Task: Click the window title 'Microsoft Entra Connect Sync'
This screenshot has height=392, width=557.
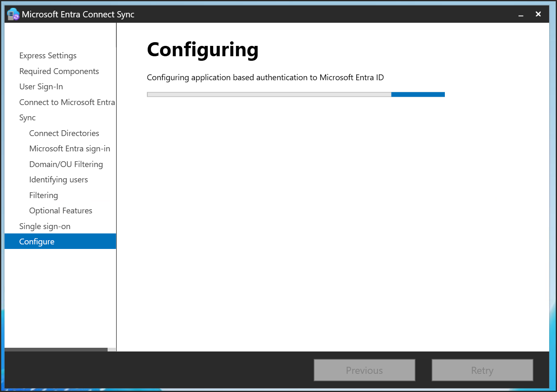Action: [x=78, y=14]
